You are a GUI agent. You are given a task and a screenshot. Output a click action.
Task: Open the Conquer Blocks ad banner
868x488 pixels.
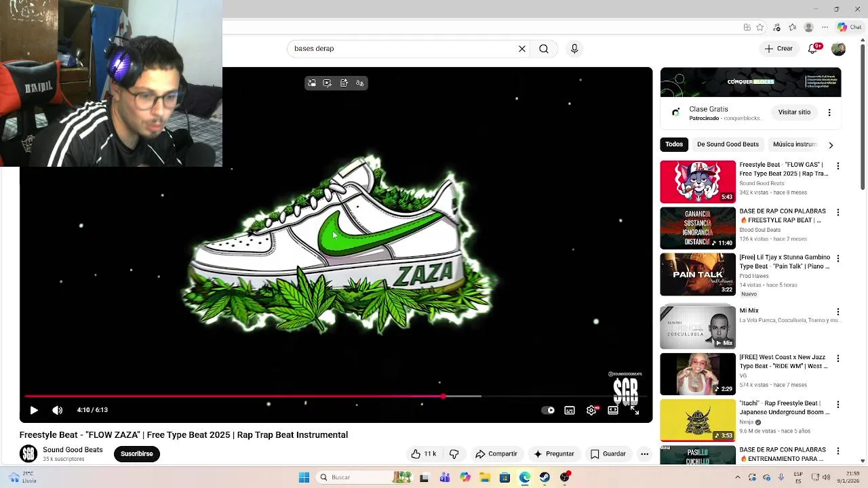pos(751,82)
